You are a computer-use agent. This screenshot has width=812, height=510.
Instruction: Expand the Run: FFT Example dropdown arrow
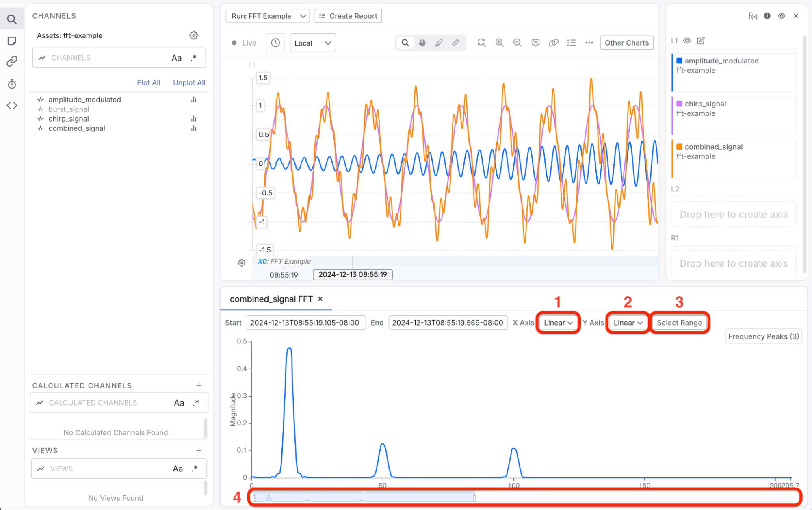pyautogui.click(x=303, y=16)
